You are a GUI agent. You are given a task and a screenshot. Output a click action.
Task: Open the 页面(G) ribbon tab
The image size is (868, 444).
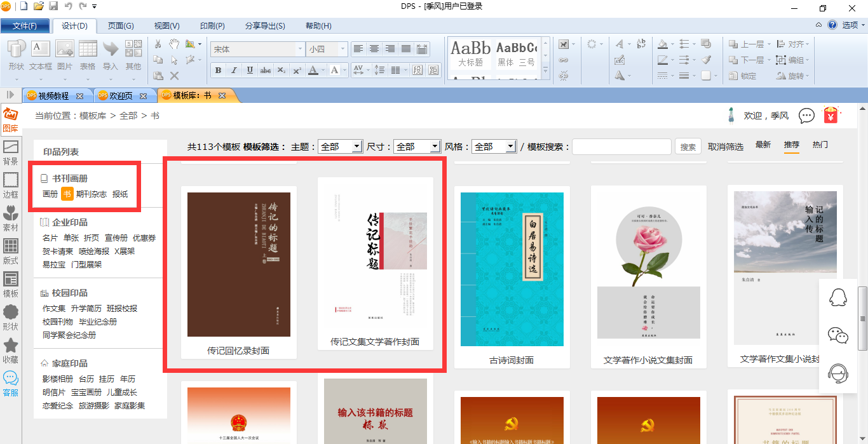[x=120, y=26]
